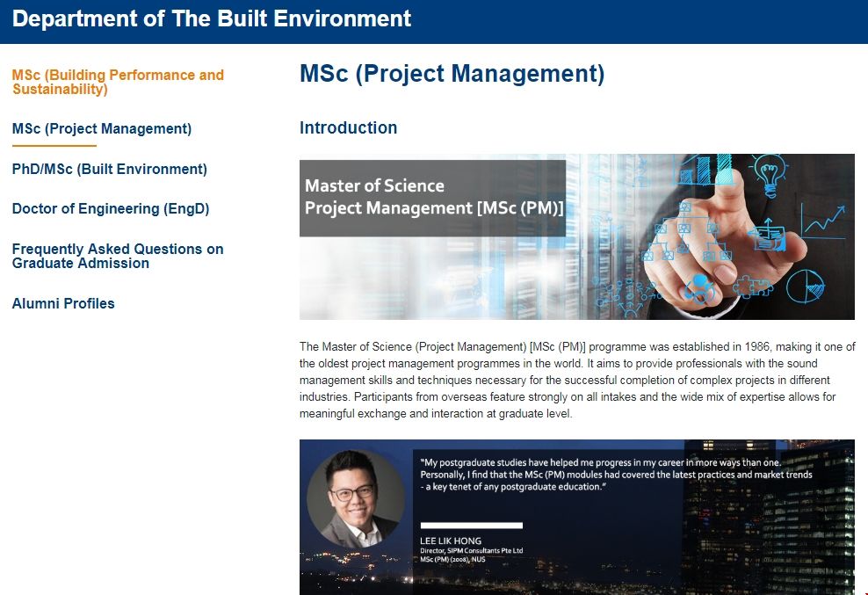Open MSc (Building Performance and Sustainability) page
Screen dimensions: 868x595
pos(118,82)
